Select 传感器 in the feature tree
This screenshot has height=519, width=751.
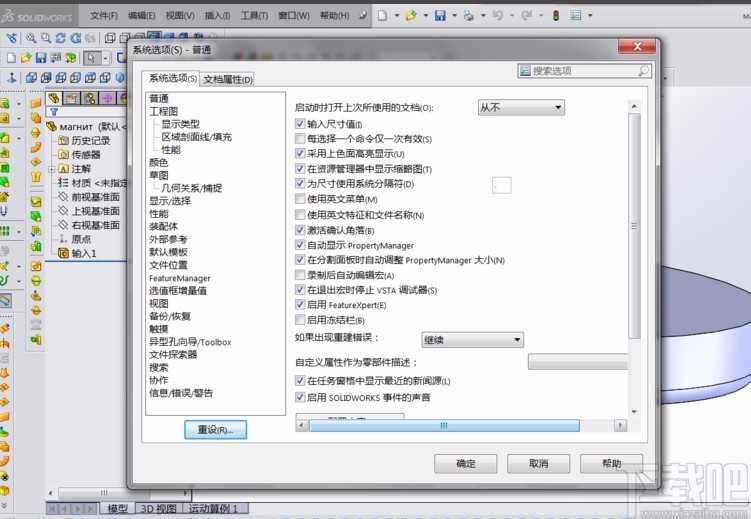coord(86,155)
